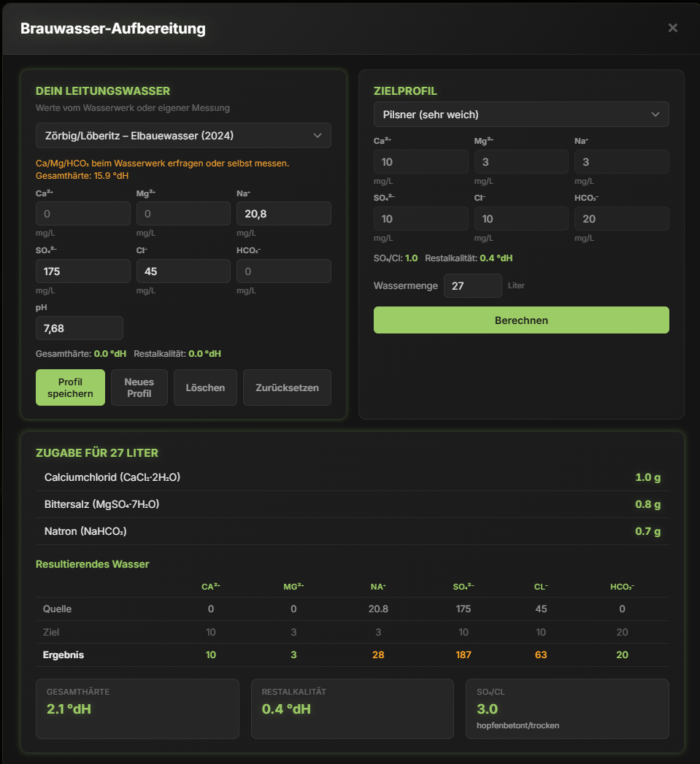Image resolution: width=700 pixels, height=764 pixels.
Task: Focus the tap water pH field
Action: (x=80, y=328)
